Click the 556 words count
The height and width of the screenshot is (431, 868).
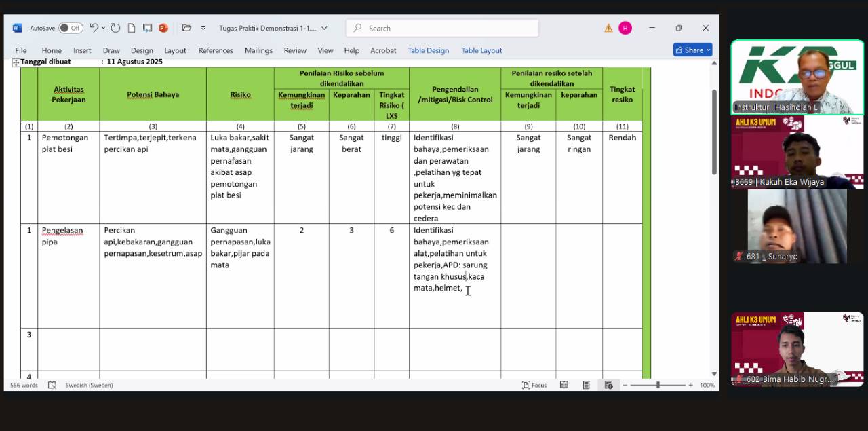[x=24, y=385]
